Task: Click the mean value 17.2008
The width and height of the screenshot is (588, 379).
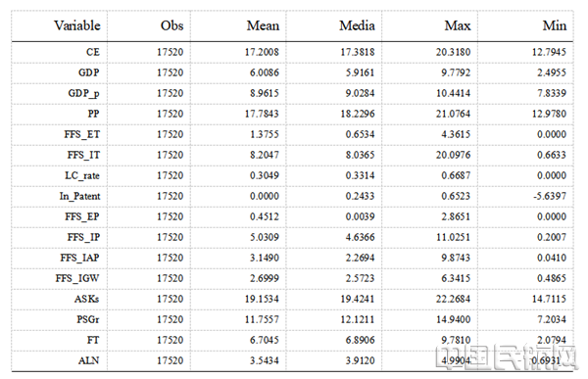Action: pos(262,52)
